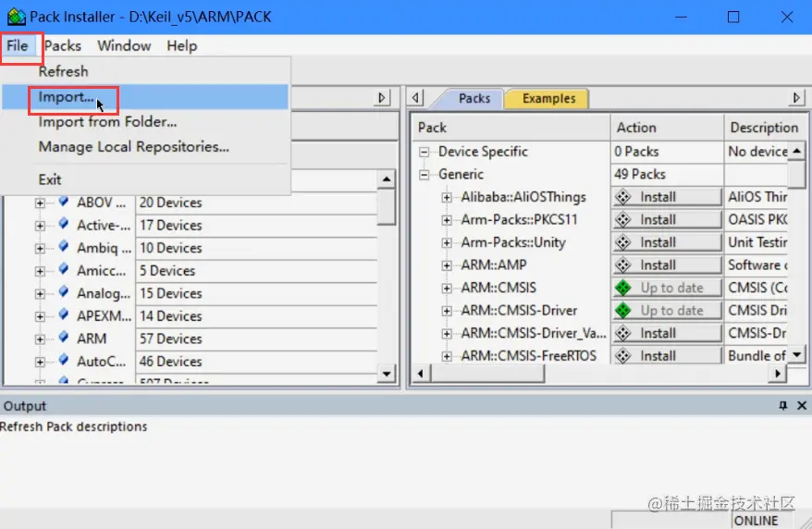
Task: Select Import... menu entry
Action: pyautogui.click(x=145, y=97)
